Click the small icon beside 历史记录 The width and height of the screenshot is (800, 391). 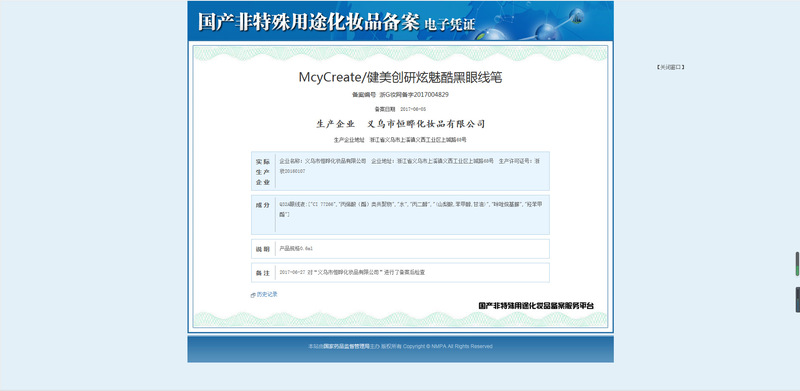tap(253, 295)
